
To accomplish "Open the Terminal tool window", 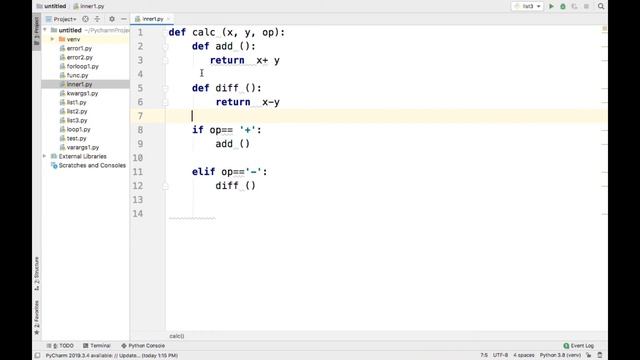I will pyautogui.click(x=97, y=346).
